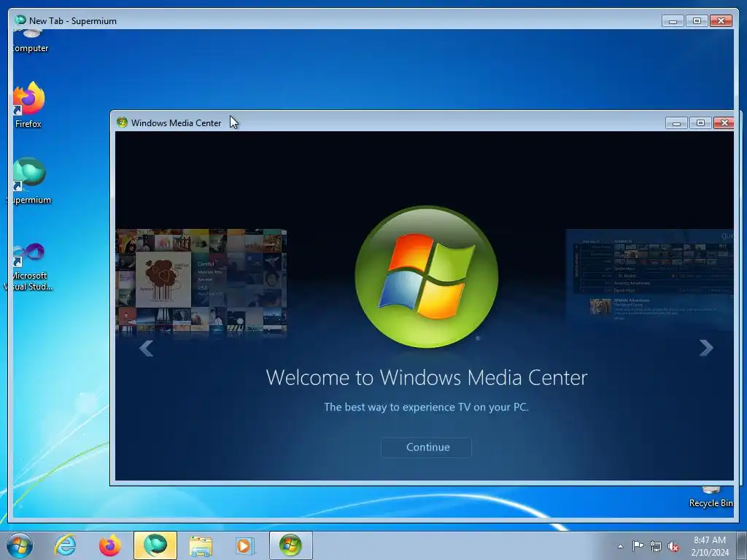Minimize the Windows Media Center window
The height and width of the screenshot is (560, 747).
click(x=676, y=122)
